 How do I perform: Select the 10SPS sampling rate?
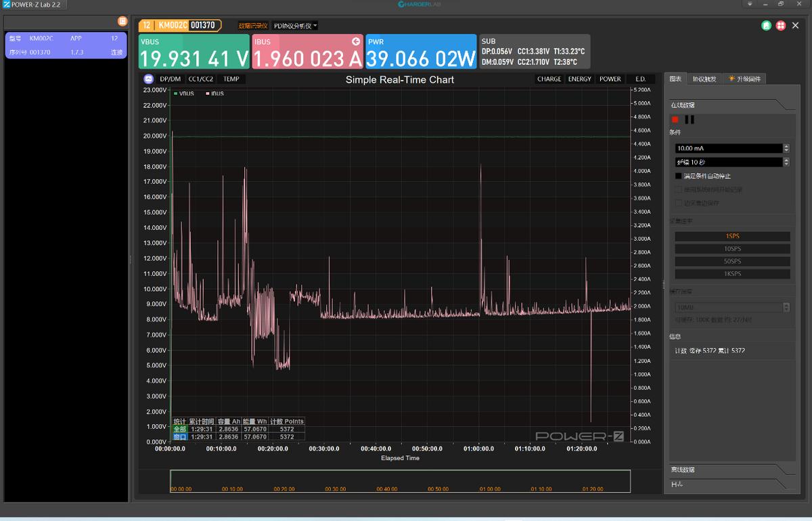[x=732, y=249]
